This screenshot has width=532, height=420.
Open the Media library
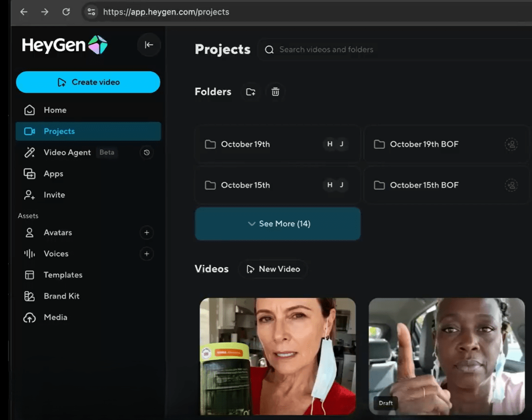(x=55, y=318)
